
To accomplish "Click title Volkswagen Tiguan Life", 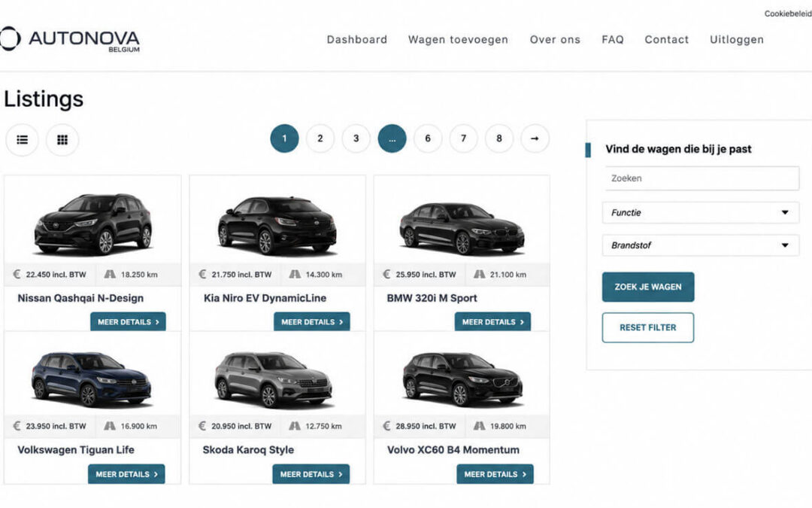I will coord(76,450).
